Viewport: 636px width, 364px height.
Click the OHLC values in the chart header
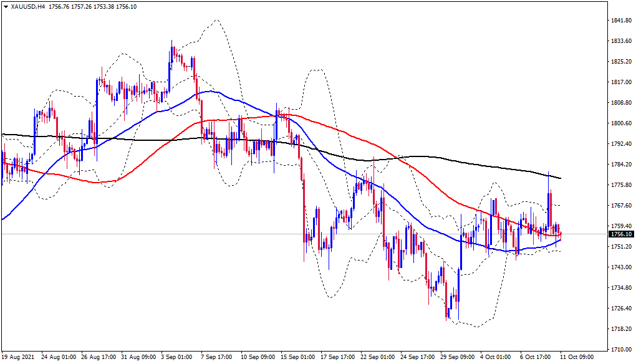tap(92, 7)
